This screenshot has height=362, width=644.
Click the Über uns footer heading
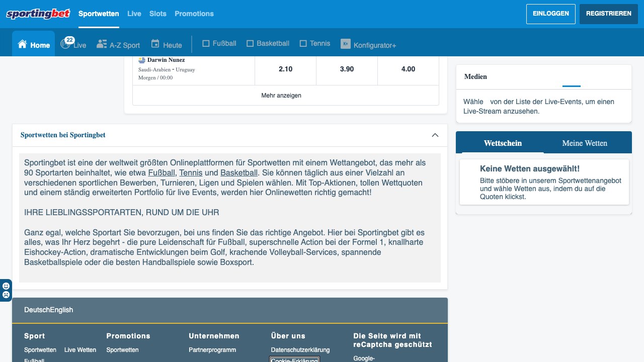tap(288, 336)
